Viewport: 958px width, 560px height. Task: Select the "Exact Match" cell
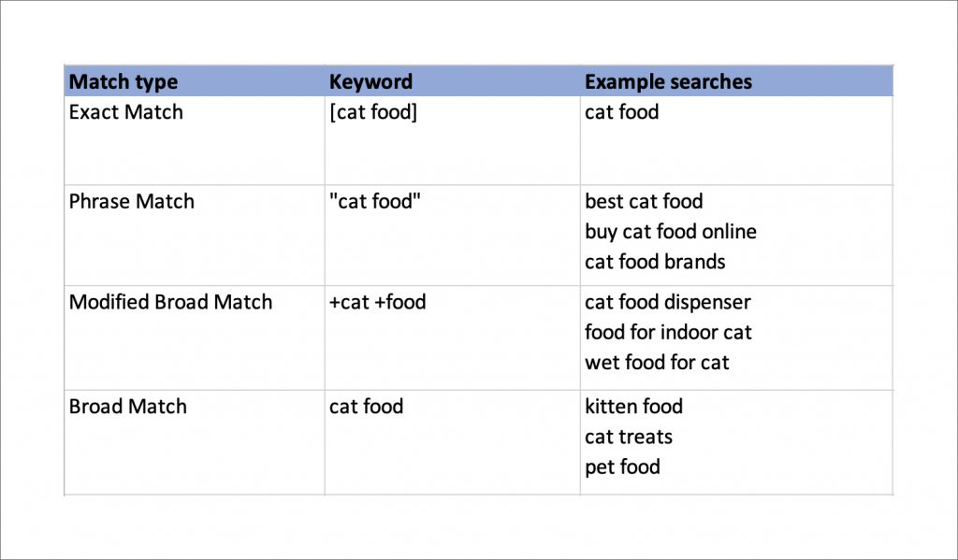pyautogui.click(x=126, y=112)
